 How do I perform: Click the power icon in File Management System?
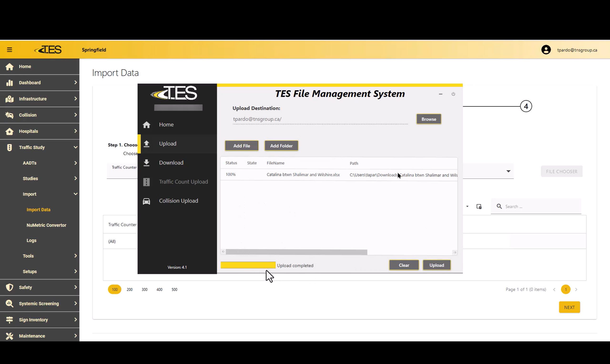click(x=453, y=94)
